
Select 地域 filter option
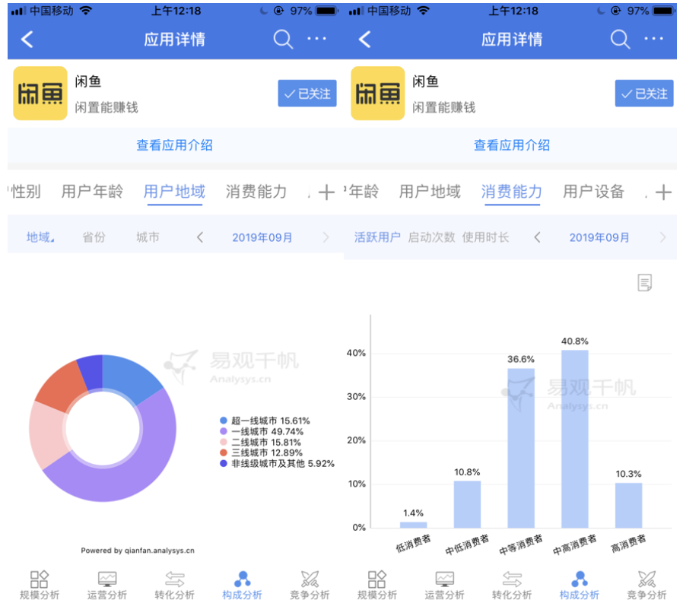pyautogui.click(x=40, y=237)
